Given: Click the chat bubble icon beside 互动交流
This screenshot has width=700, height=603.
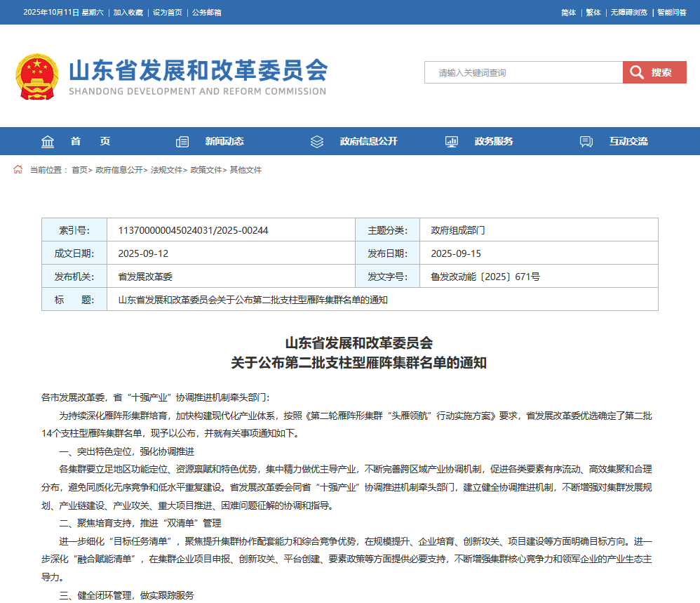Looking at the screenshot, I should pyautogui.click(x=586, y=142).
